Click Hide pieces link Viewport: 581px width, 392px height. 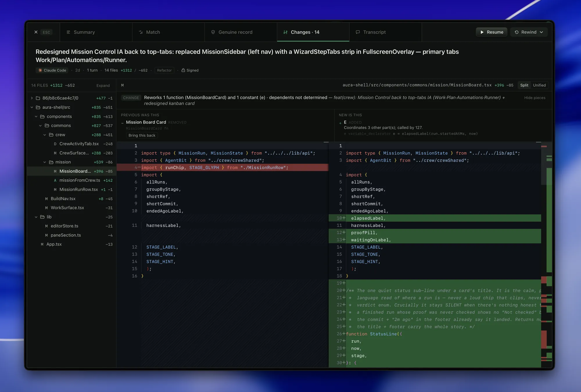point(535,98)
